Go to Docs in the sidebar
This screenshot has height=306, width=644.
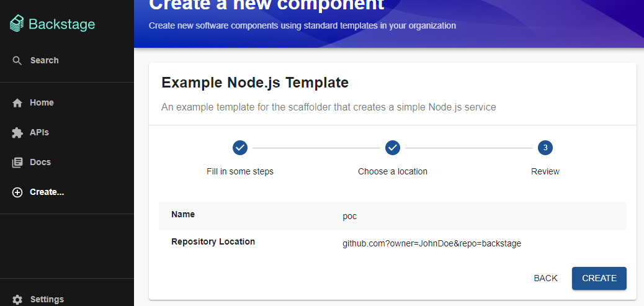point(67,162)
